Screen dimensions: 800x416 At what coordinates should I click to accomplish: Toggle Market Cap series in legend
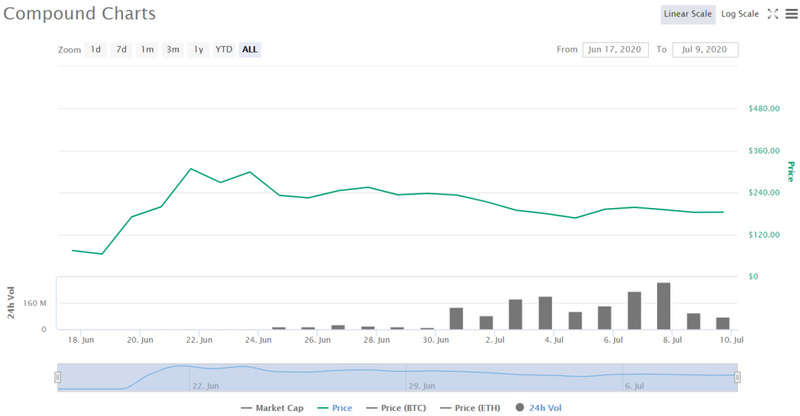click(x=272, y=408)
